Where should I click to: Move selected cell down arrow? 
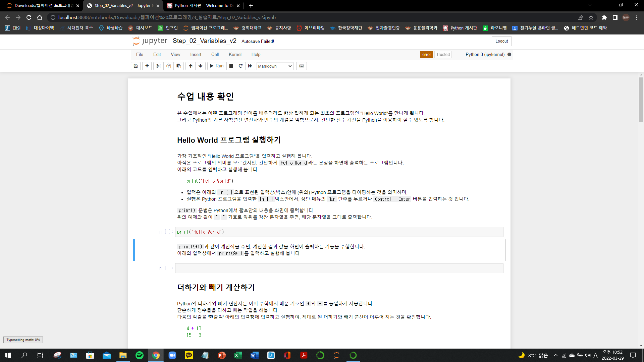point(201,66)
